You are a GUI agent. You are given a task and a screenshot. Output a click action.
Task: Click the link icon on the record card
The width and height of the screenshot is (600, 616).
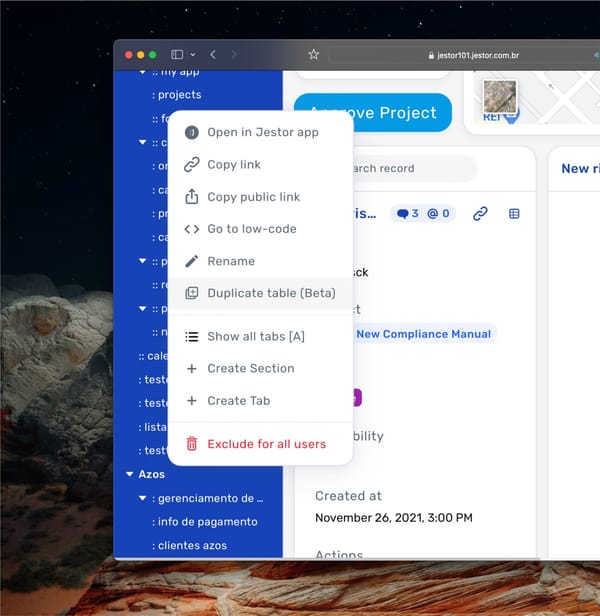(x=480, y=213)
